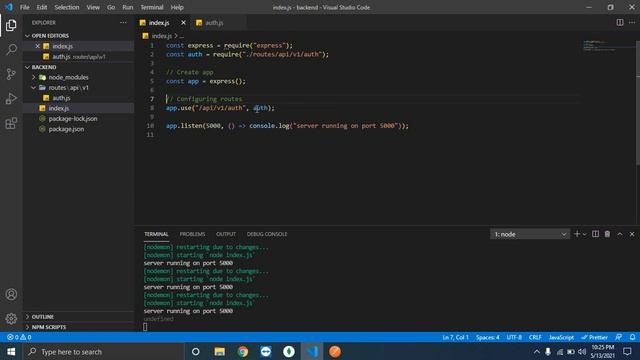Open the Run menu
The height and width of the screenshot is (360, 640).
127,7
